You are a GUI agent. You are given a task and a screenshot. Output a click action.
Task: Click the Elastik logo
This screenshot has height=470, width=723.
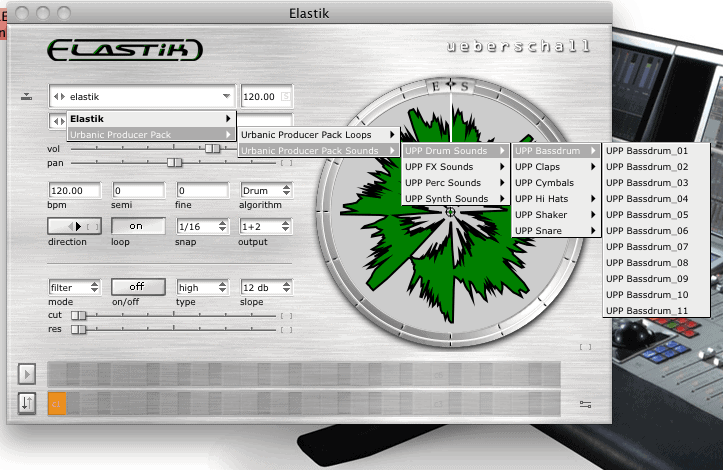tap(124, 49)
